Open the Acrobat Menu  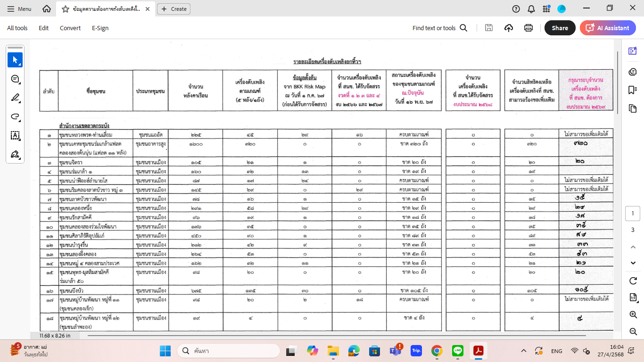20,9
